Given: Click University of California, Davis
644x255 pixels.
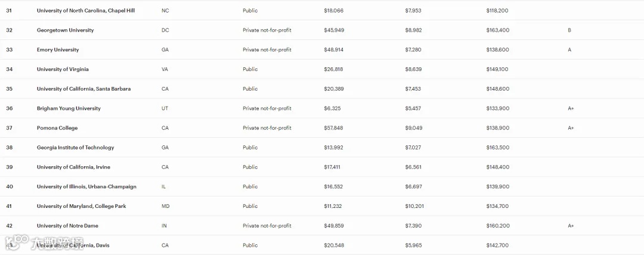Looking at the screenshot, I should tap(73, 245).
